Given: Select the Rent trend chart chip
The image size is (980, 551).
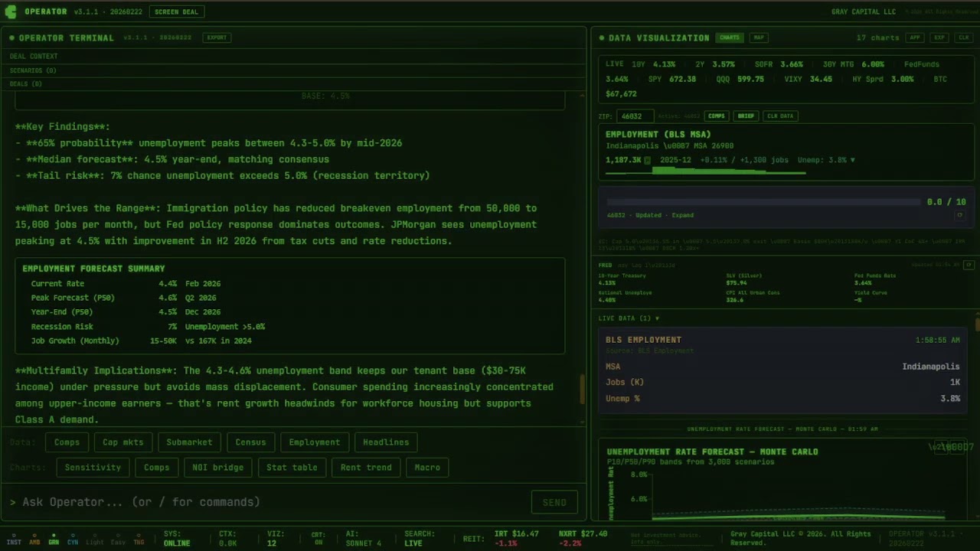Looking at the screenshot, I should pos(366,468).
